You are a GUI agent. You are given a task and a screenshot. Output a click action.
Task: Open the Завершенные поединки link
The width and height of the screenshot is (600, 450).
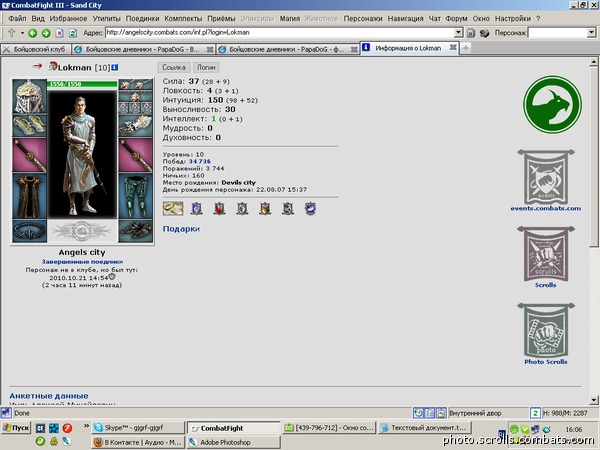[x=82, y=262]
